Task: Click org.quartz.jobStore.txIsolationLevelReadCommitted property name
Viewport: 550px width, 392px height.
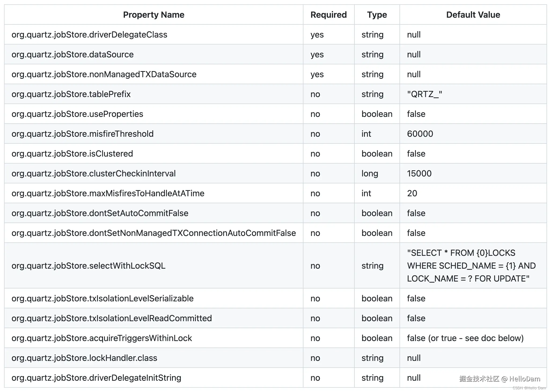Action: [112, 318]
